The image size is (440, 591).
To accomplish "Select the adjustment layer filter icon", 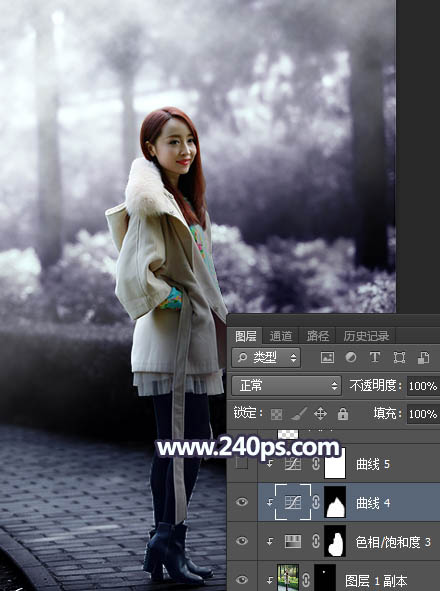I will (x=351, y=357).
